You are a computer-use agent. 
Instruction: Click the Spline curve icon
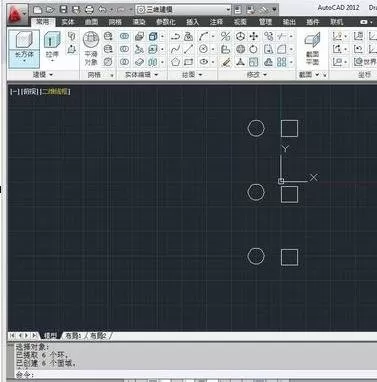point(175,49)
